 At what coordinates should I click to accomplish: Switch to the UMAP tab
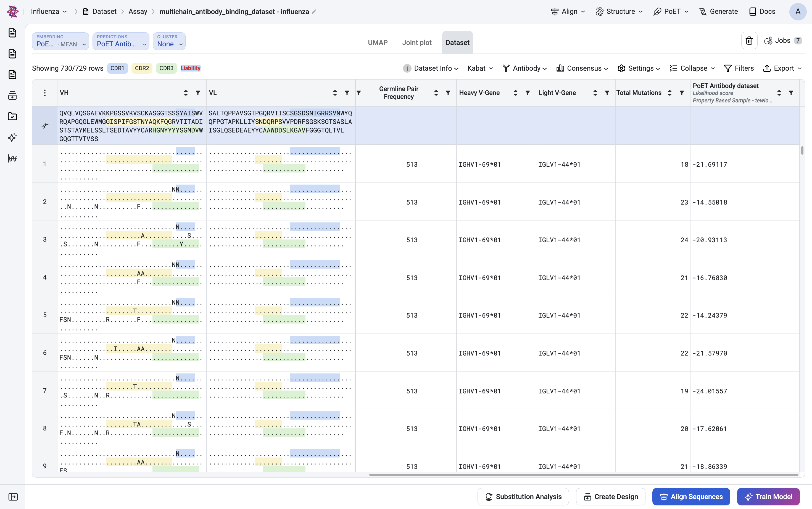click(378, 43)
